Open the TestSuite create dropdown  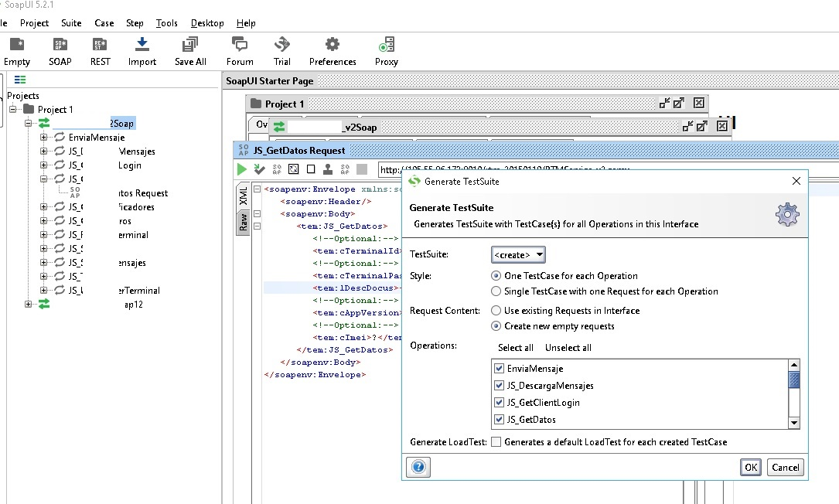(x=518, y=255)
